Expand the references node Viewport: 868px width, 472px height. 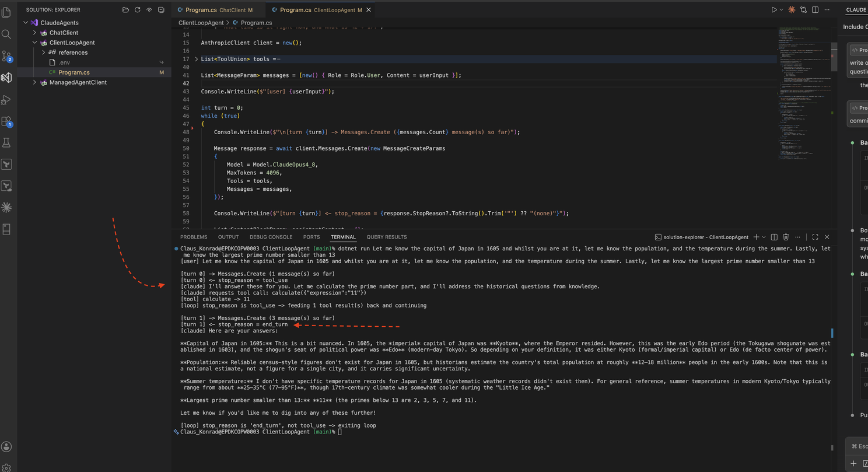pyautogui.click(x=44, y=53)
